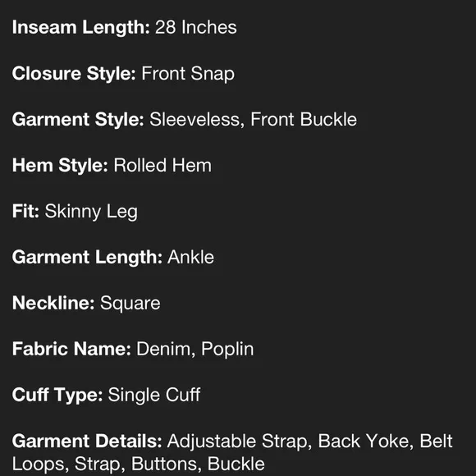This screenshot has width=476, height=476.
Task: Click the Garment Length label
Action: click(87, 258)
